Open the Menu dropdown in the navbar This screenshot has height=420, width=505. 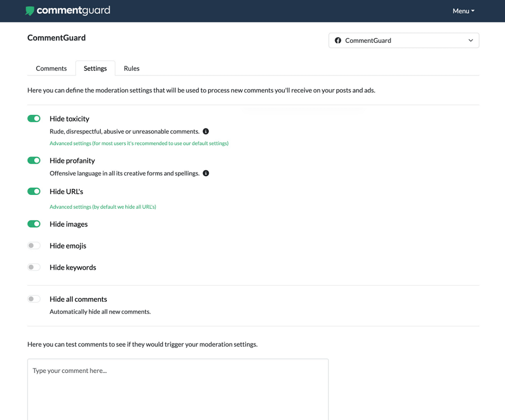[x=463, y=11]
